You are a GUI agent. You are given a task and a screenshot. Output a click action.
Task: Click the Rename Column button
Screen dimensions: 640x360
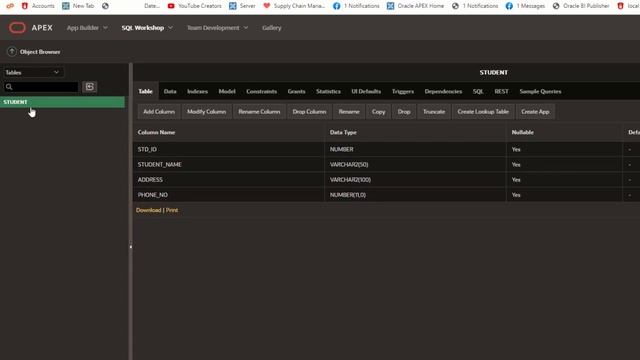pos(259,111)
